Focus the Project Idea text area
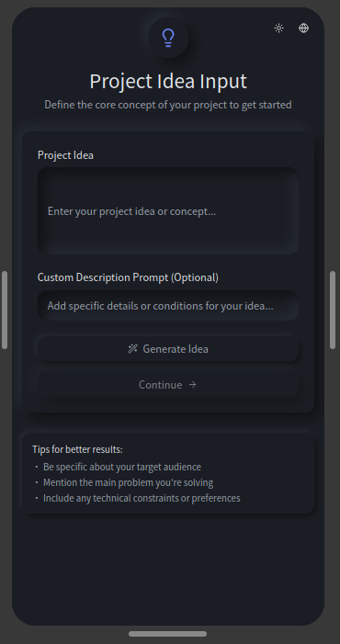 [168, 210]
